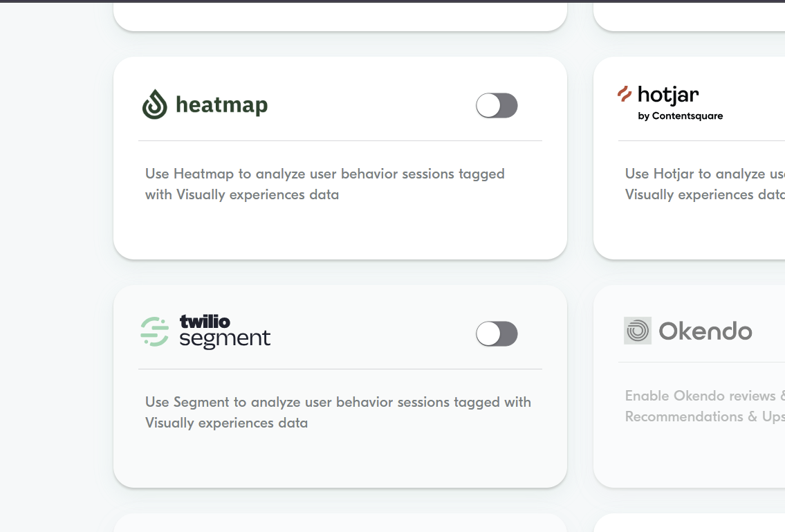Enable the Segment integration toggle
The image size is (785, 532).
point(497,333)
